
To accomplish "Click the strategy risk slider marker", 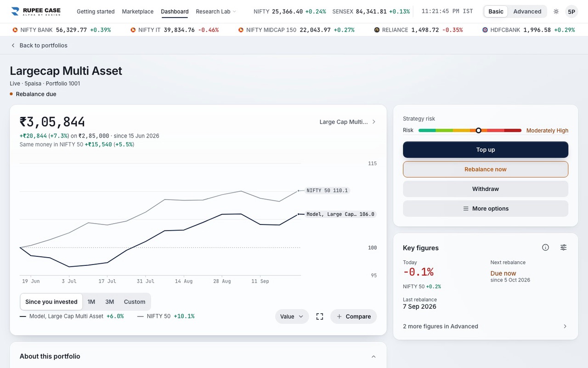I will 478,131.
